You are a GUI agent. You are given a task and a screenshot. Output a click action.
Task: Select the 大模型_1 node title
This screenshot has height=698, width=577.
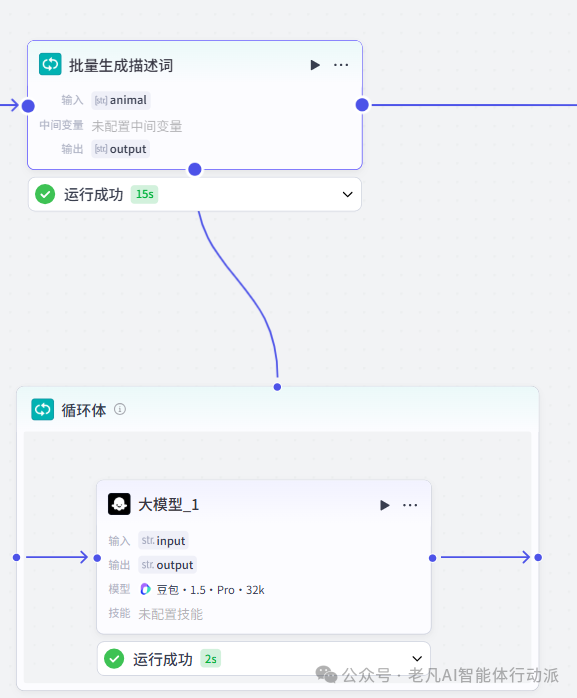pos(169,505)
